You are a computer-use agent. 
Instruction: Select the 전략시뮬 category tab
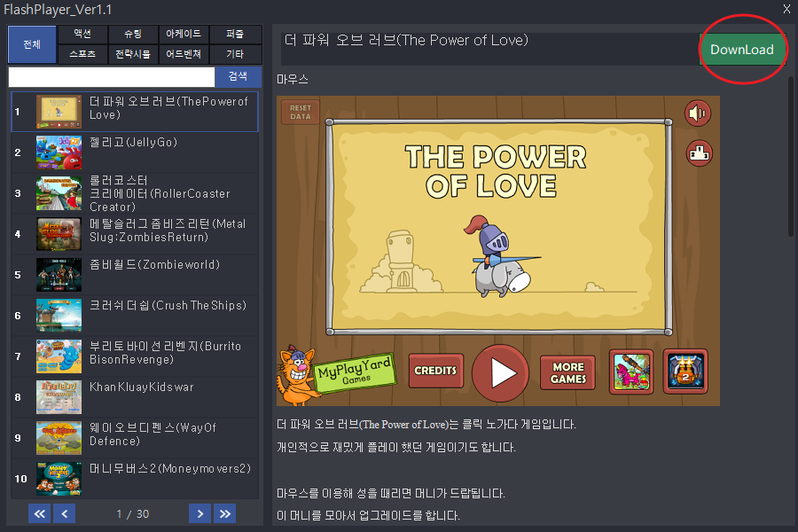133,54
